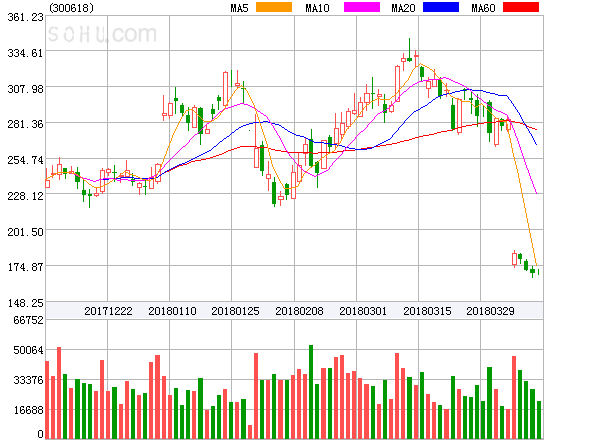600x440 pixels.
Task: Click the magenta MA10 legend swatch
Action: click(362, 7)
